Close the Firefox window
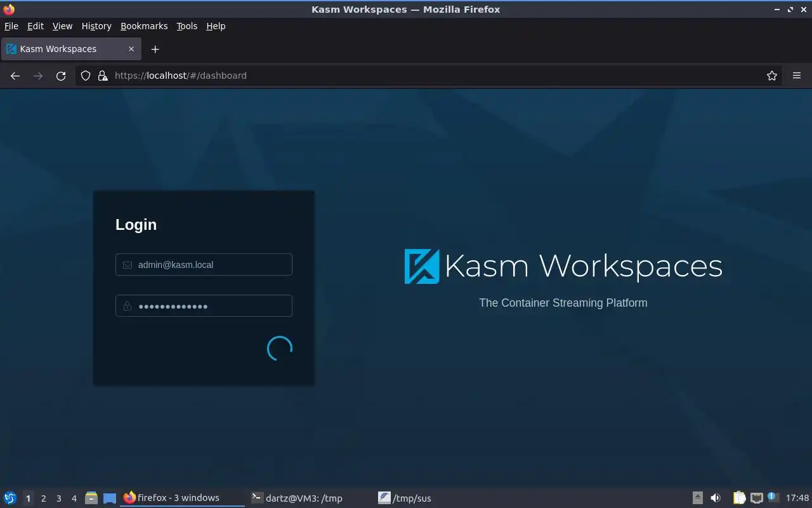Viewport: 812px width, 508px height. click(804, 10)
